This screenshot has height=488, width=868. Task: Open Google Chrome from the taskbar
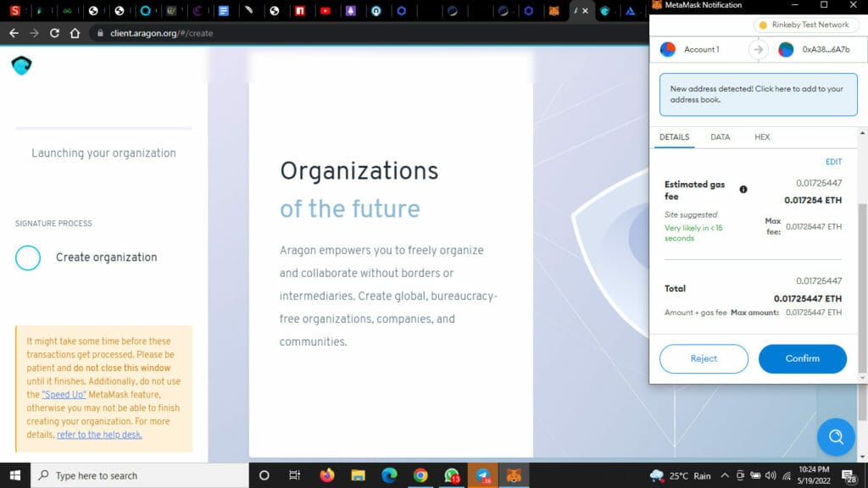pyautogui.click(x=420, y=475)
